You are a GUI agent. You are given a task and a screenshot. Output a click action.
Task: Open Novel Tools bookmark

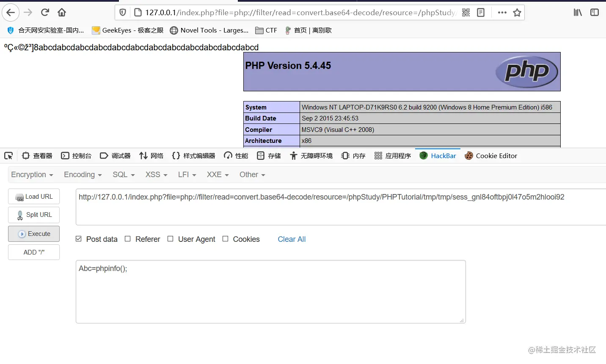coord(209,30)
